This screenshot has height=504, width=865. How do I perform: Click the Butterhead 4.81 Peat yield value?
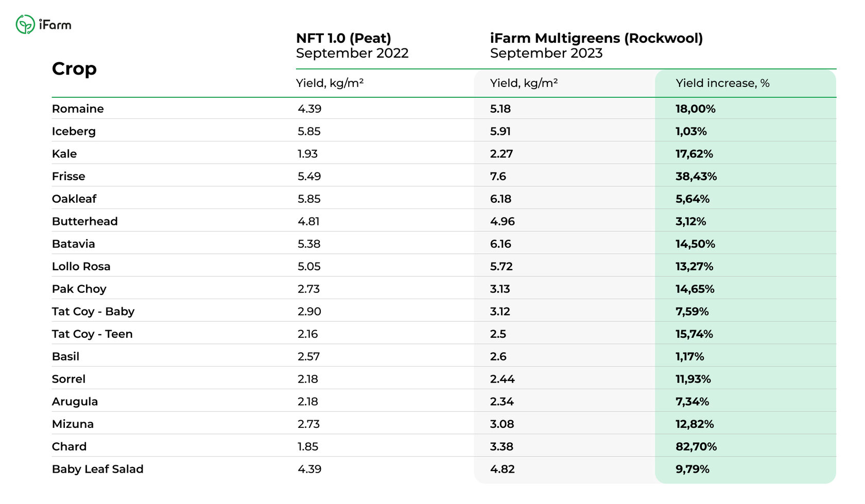coord(308,221)
